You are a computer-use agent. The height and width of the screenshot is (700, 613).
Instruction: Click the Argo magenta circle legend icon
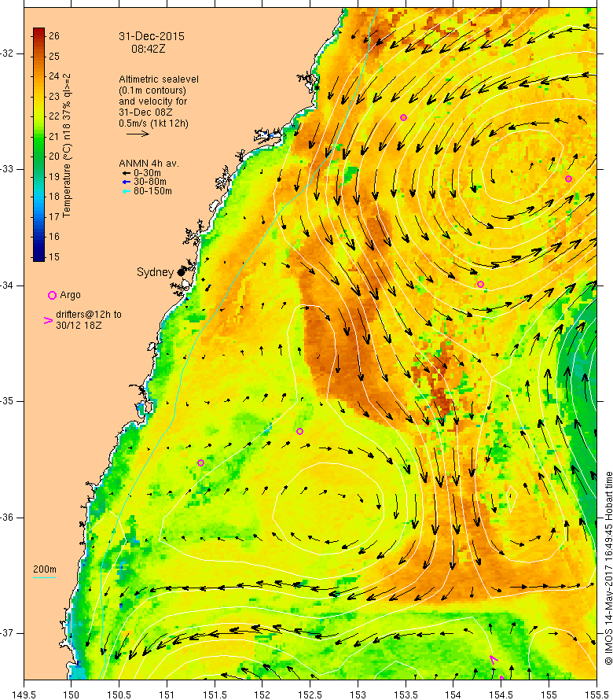52,295
